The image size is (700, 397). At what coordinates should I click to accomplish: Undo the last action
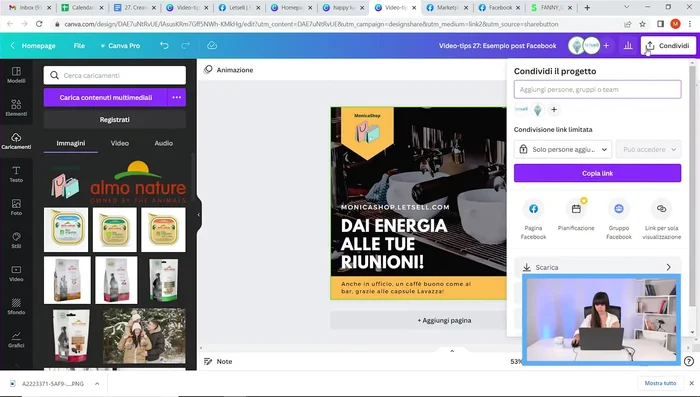click(164, 46)
